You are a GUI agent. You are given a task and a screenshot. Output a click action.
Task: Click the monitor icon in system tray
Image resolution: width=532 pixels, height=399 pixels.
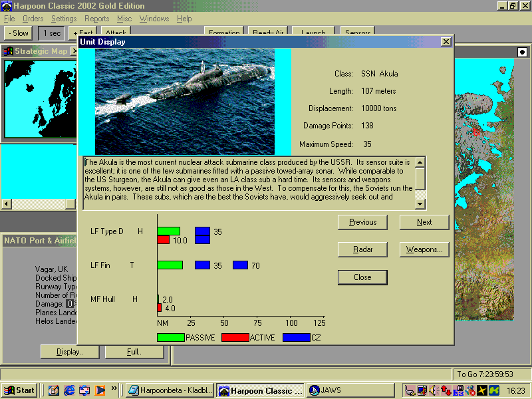tap(422, 390)
